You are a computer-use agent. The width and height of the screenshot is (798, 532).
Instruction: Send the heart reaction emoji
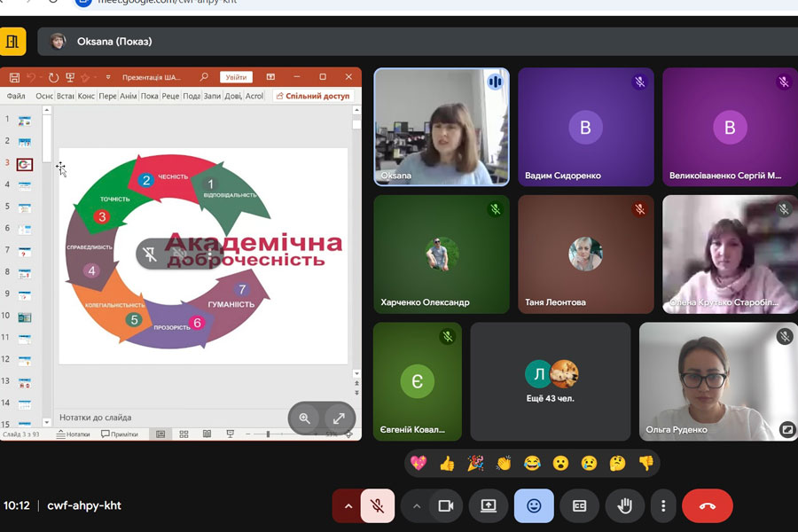[419, 463]
